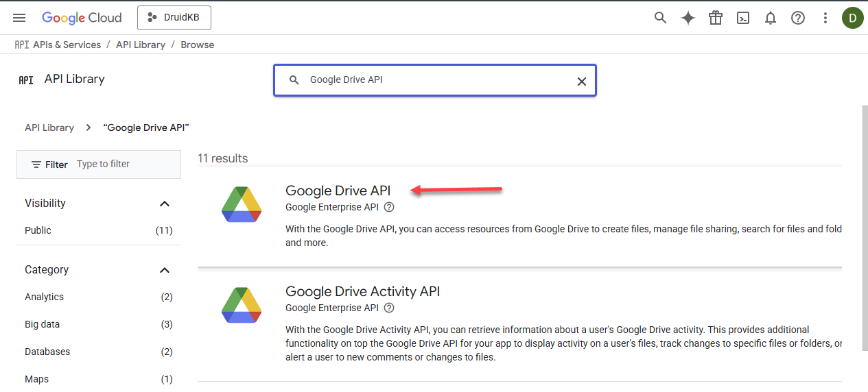Click the API icon in the breadcrumb bar
868x392 pixels.
(x=21, y=45)
